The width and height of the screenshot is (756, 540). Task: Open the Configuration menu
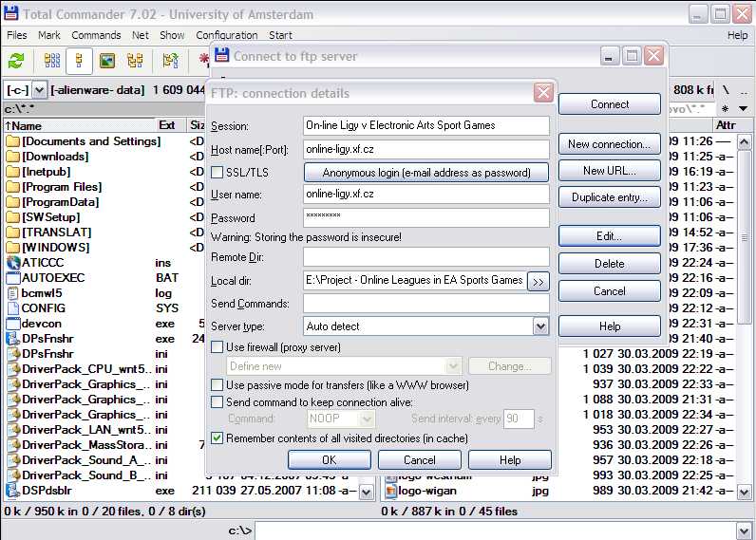[227, 35]
